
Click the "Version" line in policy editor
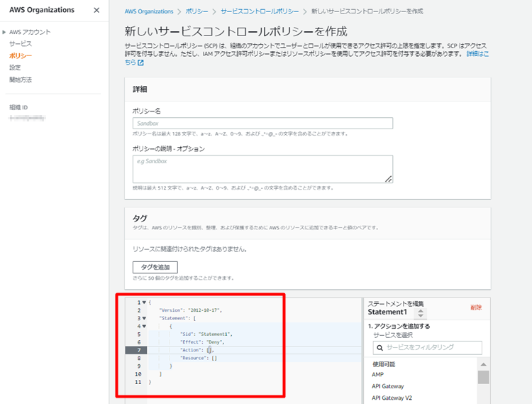tap(191, 310)
